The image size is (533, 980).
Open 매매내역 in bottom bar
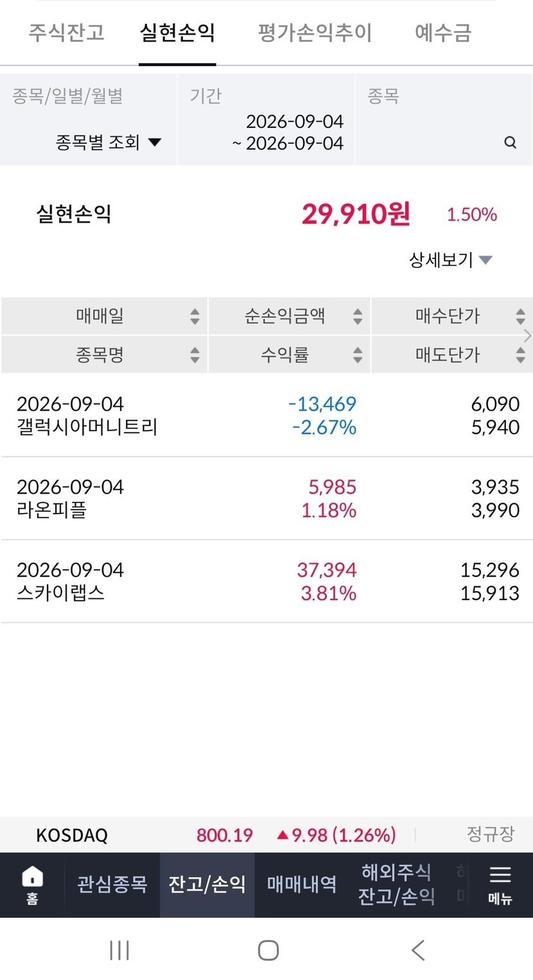tap(302, 884)
